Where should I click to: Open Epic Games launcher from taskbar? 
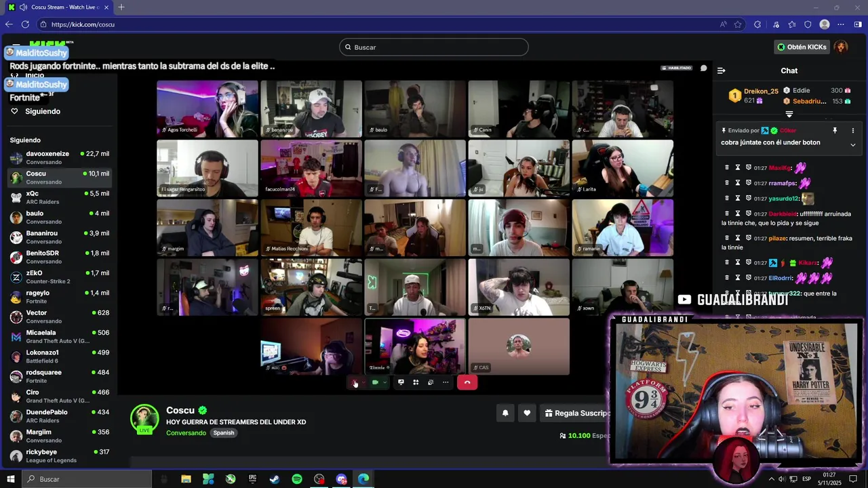pyautogui.click(x=252, y=479)
